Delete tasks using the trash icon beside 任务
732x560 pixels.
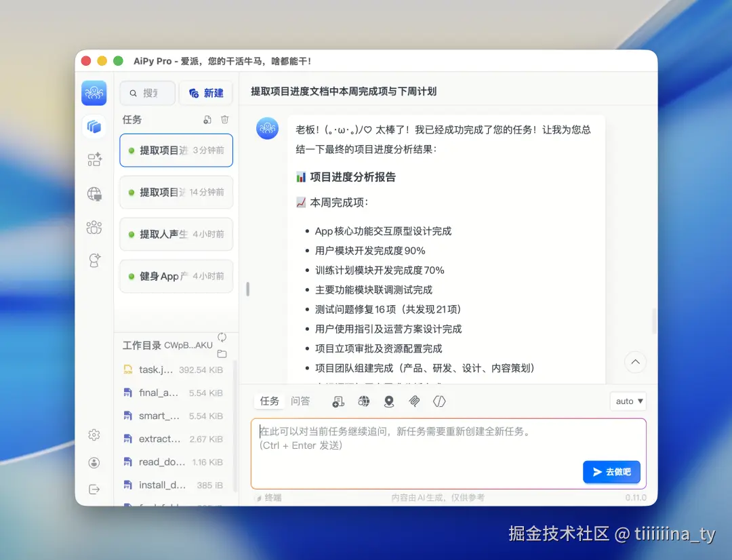click(224, 120)
